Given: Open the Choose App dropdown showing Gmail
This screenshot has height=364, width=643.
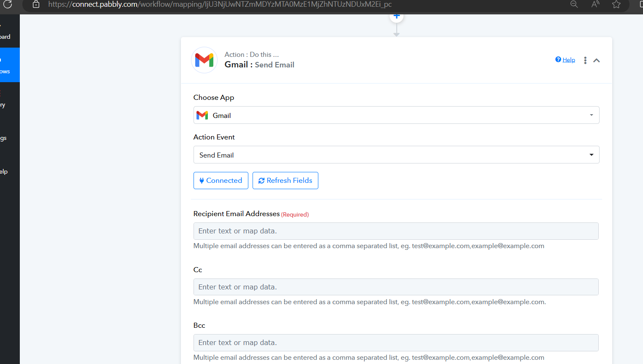Looking at the screenshot, I should [396, 115].
